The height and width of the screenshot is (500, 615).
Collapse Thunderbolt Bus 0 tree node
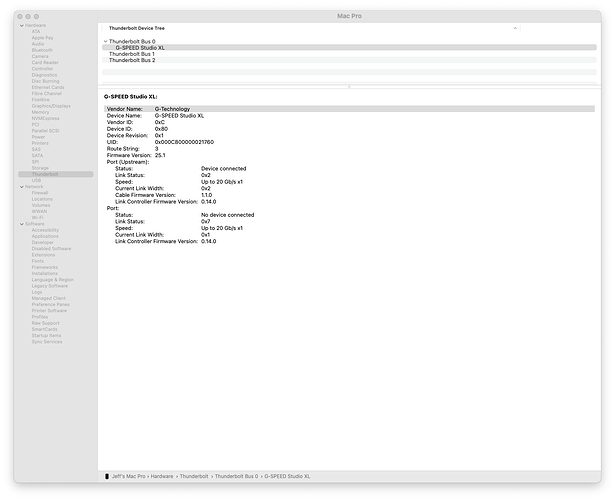tap(106, 41)
